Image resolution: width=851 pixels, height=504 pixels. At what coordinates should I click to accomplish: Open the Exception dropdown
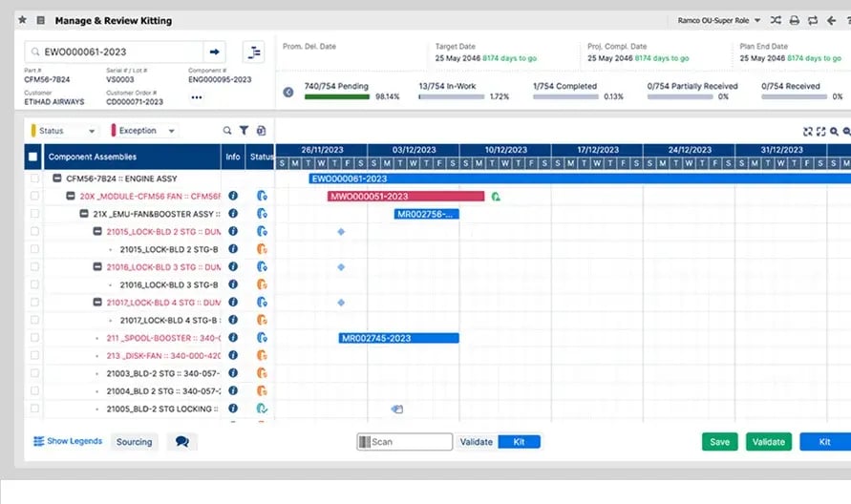144,131
